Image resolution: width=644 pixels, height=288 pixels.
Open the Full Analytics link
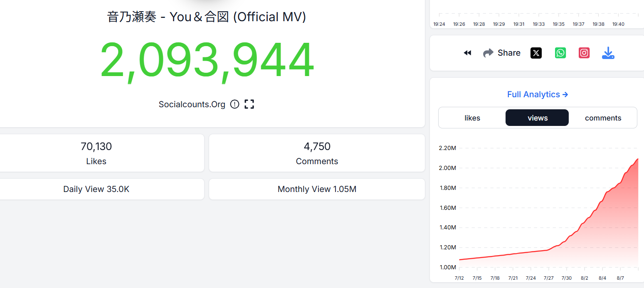click(538, 94)
